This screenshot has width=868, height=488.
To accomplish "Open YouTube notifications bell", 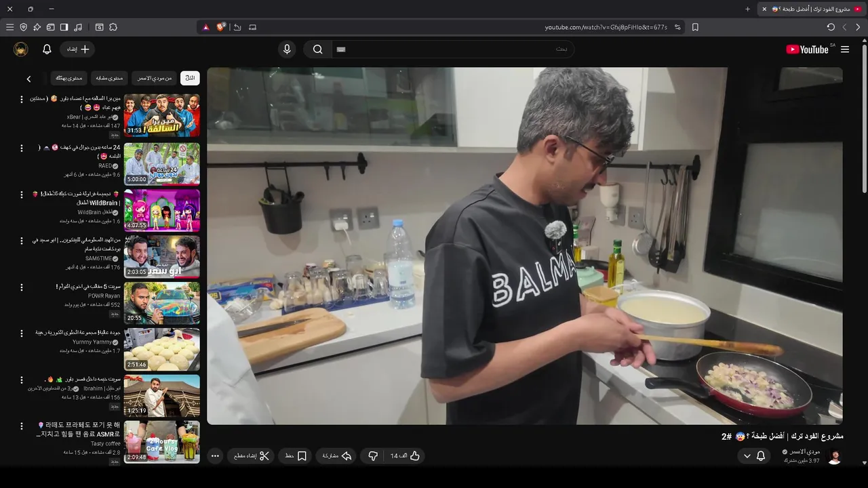I will (47, 49).
